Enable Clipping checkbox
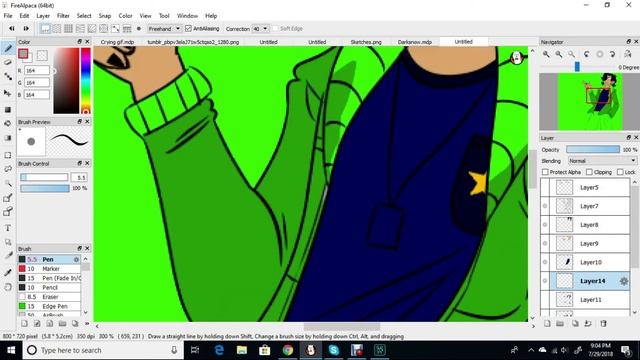The image size is (640, 360). tap(589, 172)
